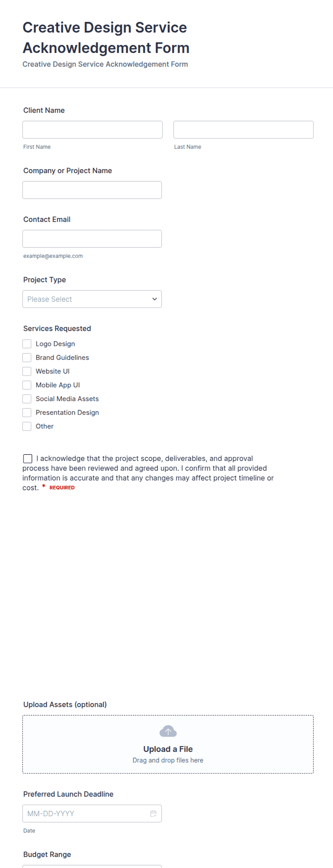Select the Company or Project Name field
The image size is (333, 868).
point(92,190)
